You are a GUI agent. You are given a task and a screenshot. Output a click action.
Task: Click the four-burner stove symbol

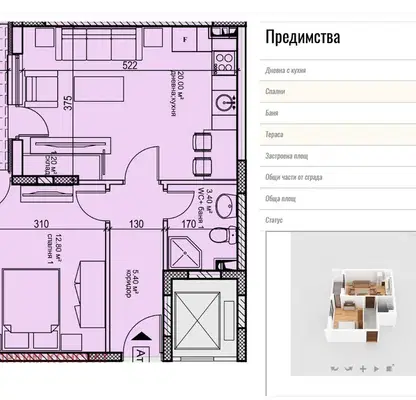(224, 64)
